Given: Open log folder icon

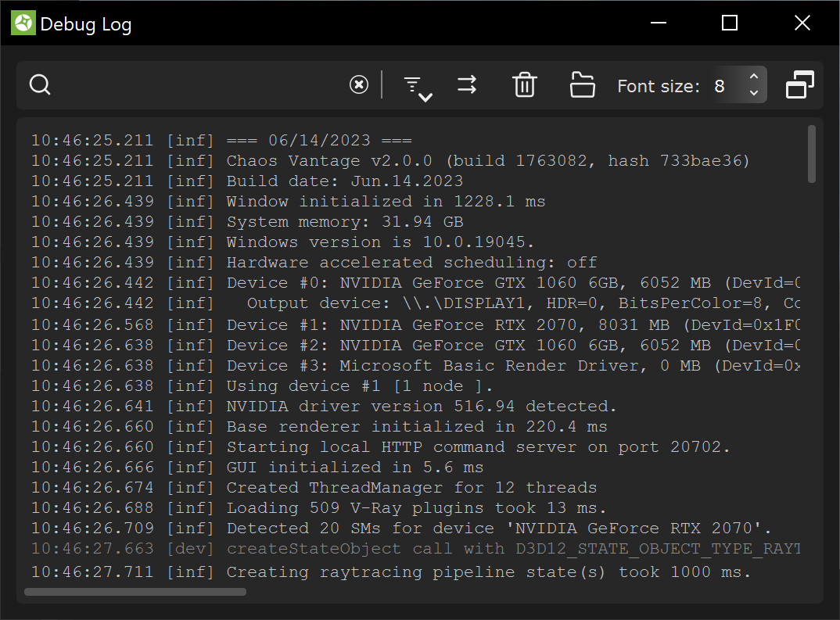Looking at the screenshot, I should pos(583,84).
